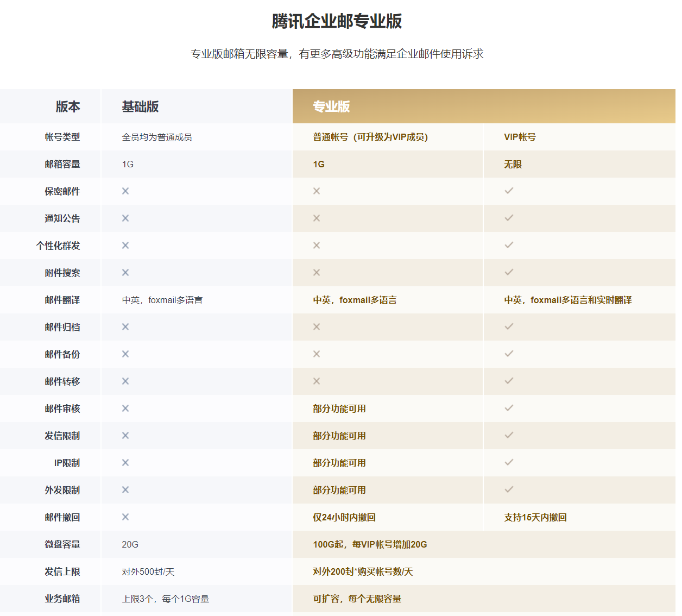The width and height of the screenshot is (682, 616).
Task: Click the VIP checkmark for 邮件审核
Action: (x=509, y=408)
